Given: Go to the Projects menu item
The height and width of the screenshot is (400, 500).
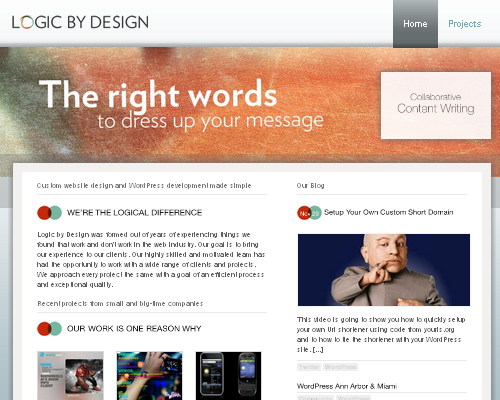Looking at the screenshot, I should click(465, 24).
